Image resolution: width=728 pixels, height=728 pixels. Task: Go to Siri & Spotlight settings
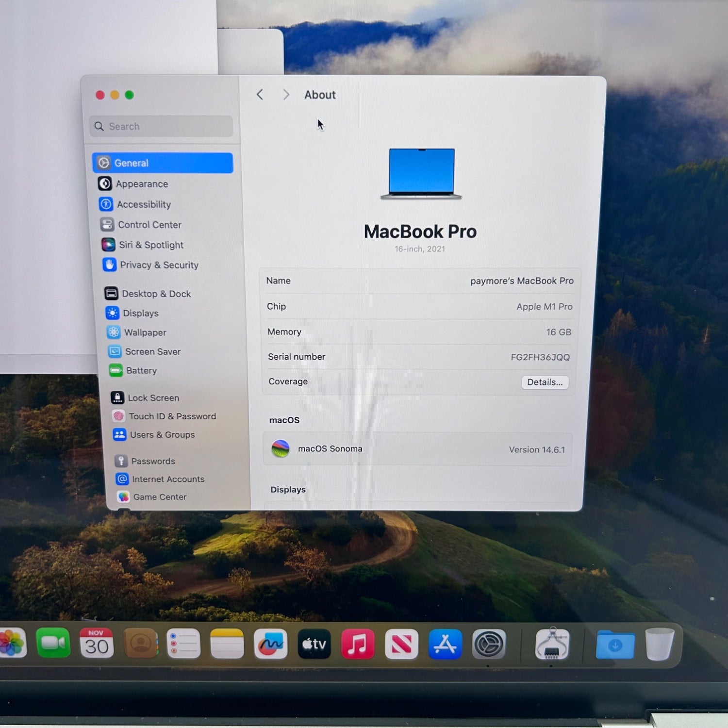(151, 245)
